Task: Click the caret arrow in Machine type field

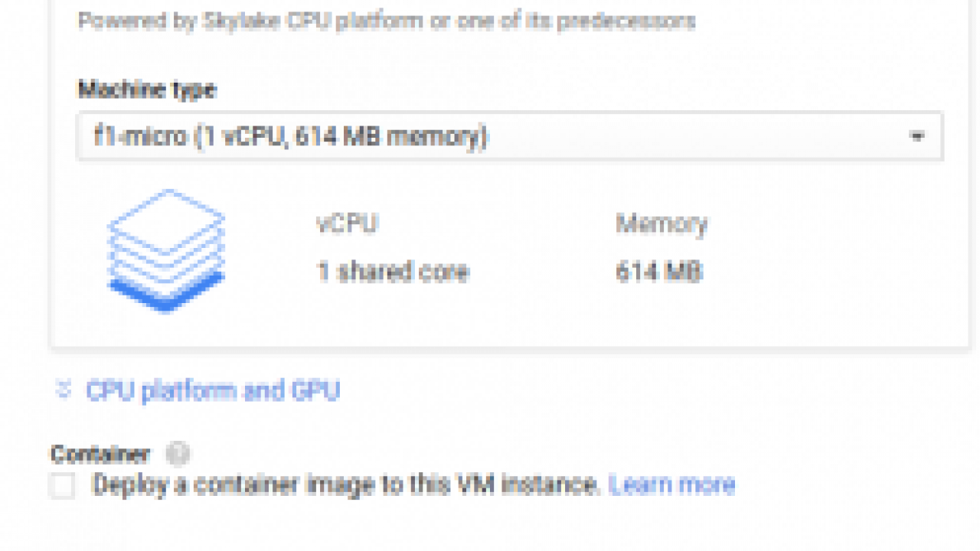Action: [916, 137]
